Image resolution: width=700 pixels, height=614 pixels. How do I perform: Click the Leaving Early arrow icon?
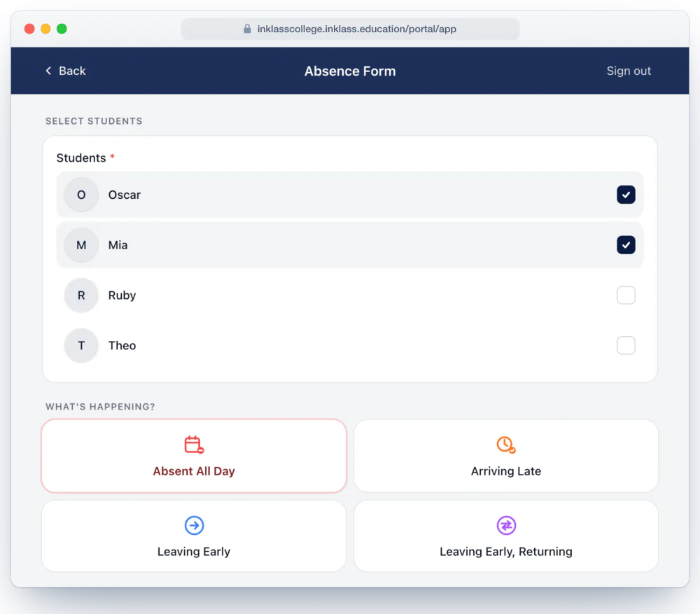tap(194, 525)
